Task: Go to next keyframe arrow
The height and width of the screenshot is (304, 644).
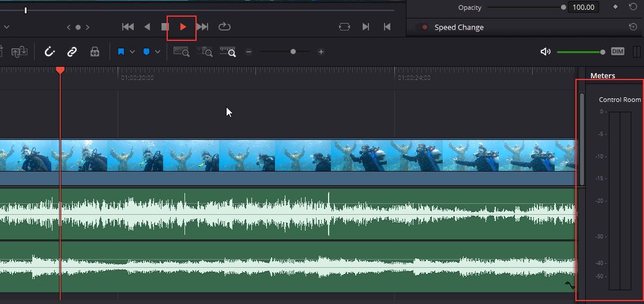Action: pos(87,28)
